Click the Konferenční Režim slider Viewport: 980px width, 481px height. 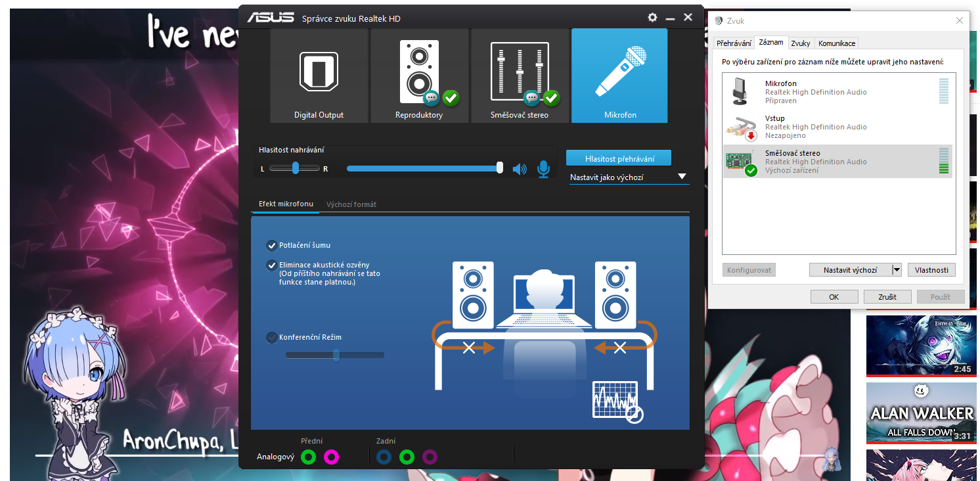pyautogui.click(x=335, y=355)
